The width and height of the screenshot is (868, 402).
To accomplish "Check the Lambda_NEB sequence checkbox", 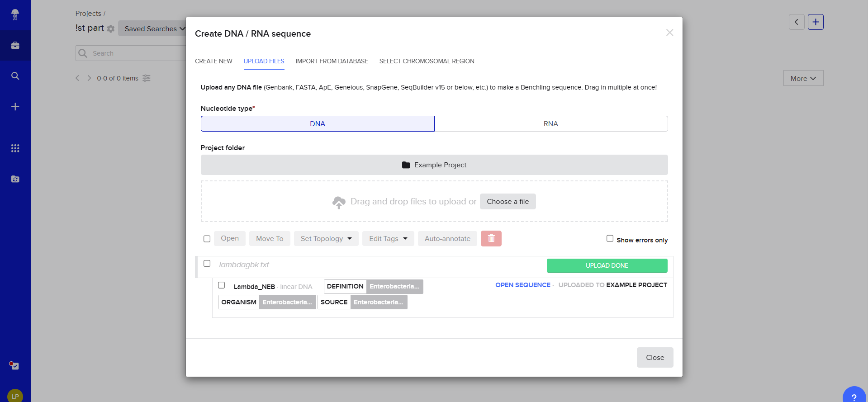I will pos(222,285).
